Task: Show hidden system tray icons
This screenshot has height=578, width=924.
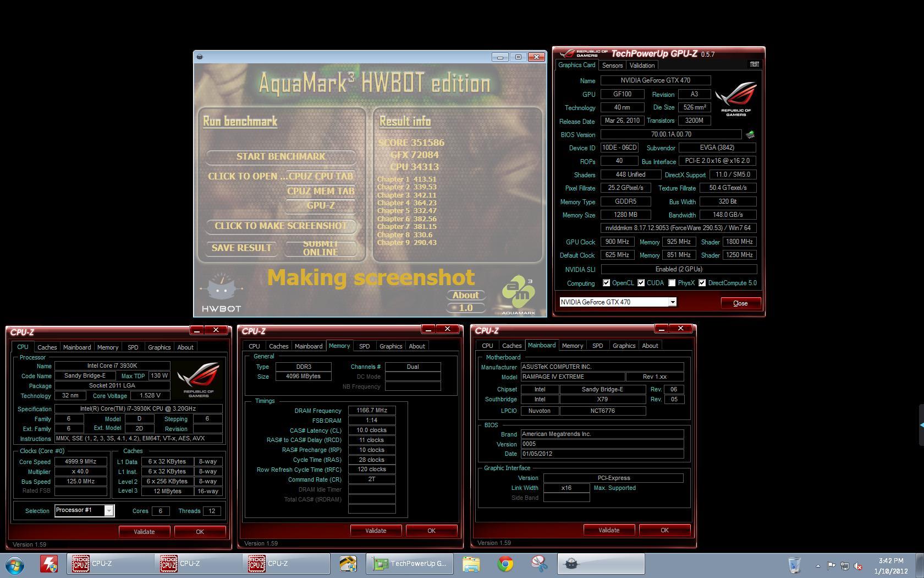Action: pos(818,566)
